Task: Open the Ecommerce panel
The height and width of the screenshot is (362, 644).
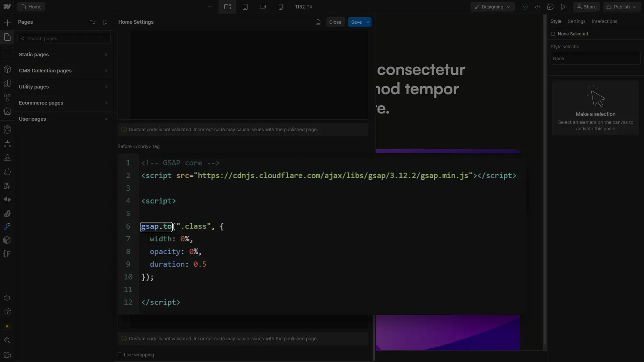Action: [7, 172]
